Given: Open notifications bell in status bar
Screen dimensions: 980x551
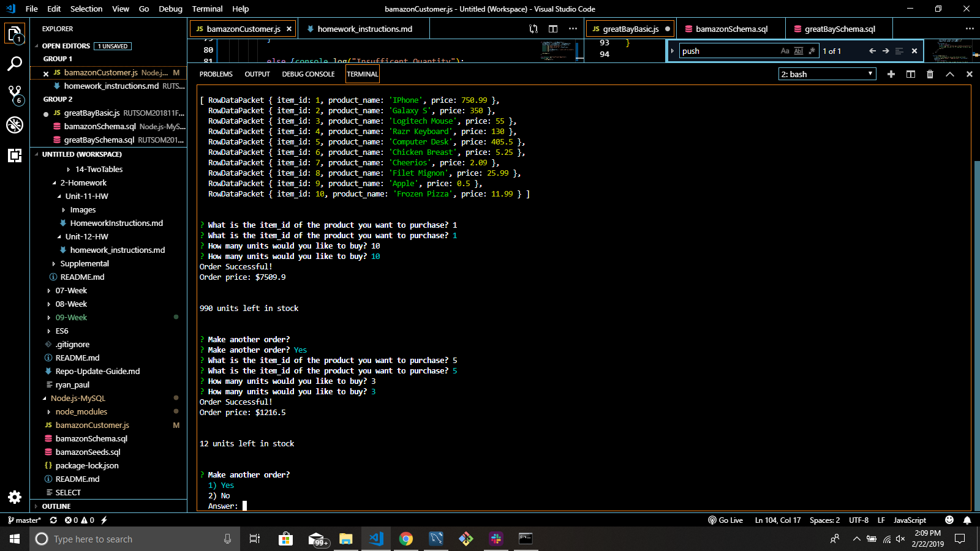Looking at the screenshot, I should point(967,520).
